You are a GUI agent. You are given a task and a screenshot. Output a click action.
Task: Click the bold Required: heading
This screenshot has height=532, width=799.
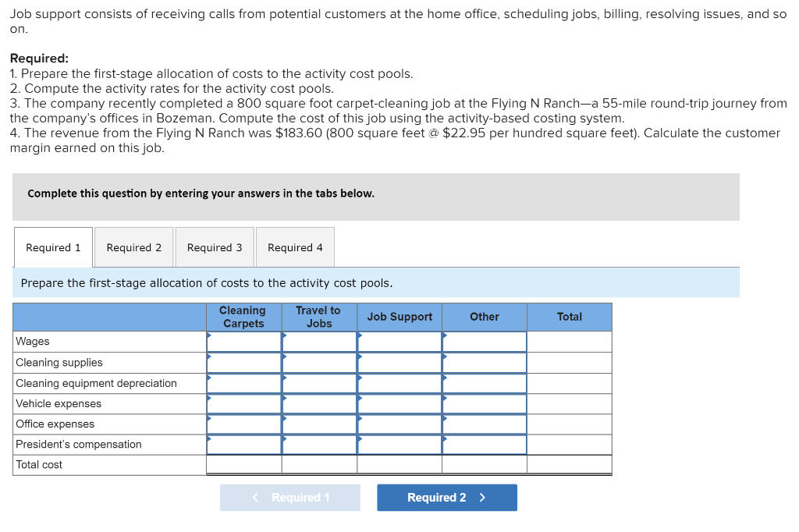[x=39, y=58]
